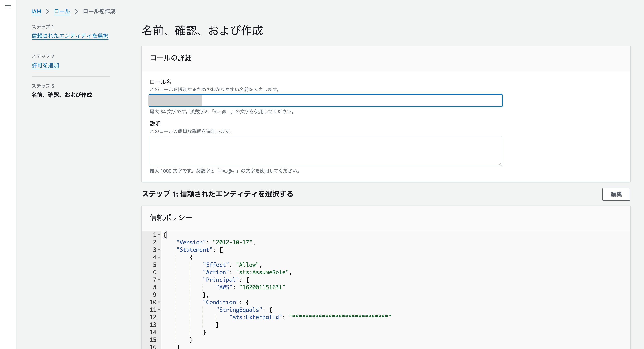Go to IAM breadcrumb link
This screenshot has height=349, width=644.
(x=36, y=11)
